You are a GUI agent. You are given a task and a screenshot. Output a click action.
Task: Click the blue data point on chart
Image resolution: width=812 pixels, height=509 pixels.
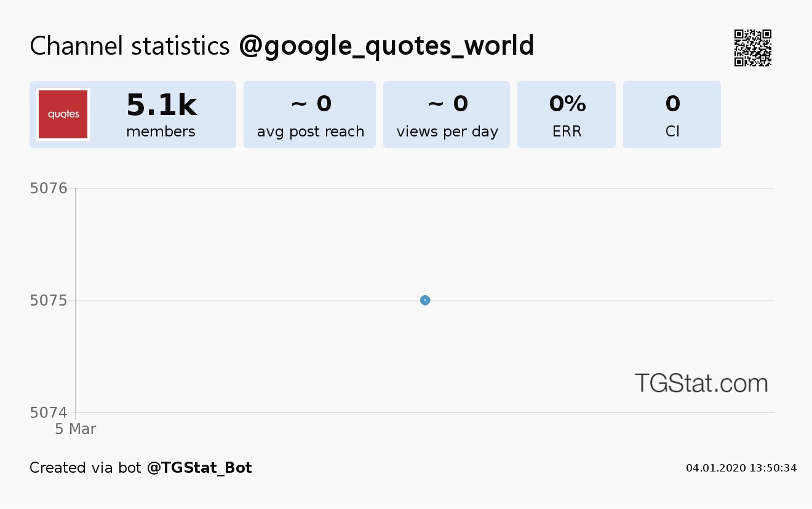(x=425, y=300)
